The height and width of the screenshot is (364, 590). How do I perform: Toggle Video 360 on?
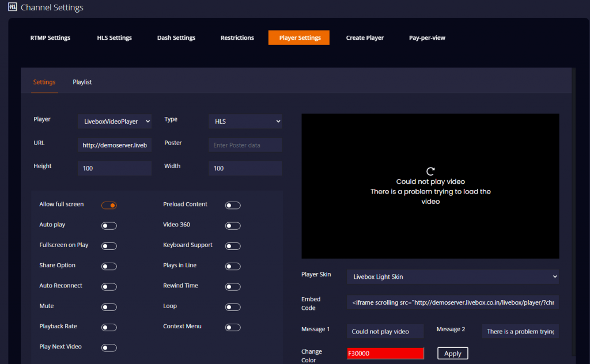click(x=233, y=225)
